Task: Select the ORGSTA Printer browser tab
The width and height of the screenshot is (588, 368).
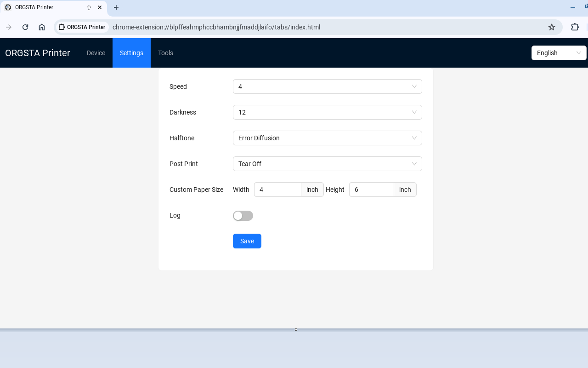Action: pos(53,7)
